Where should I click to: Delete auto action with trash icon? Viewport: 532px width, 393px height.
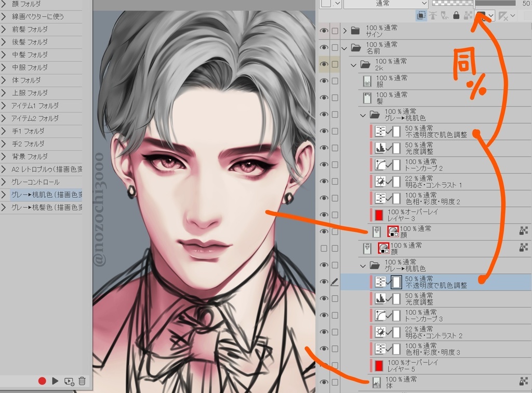(x=82, y=381)
